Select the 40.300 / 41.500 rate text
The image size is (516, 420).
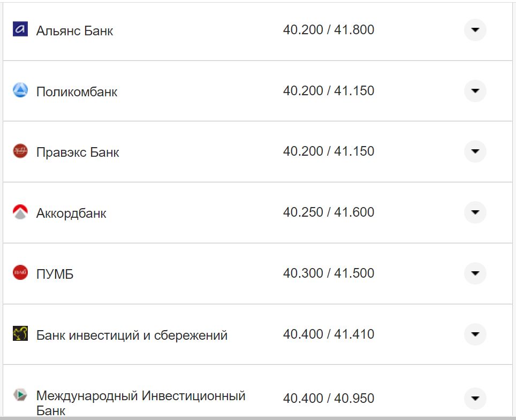pos(329,273)
